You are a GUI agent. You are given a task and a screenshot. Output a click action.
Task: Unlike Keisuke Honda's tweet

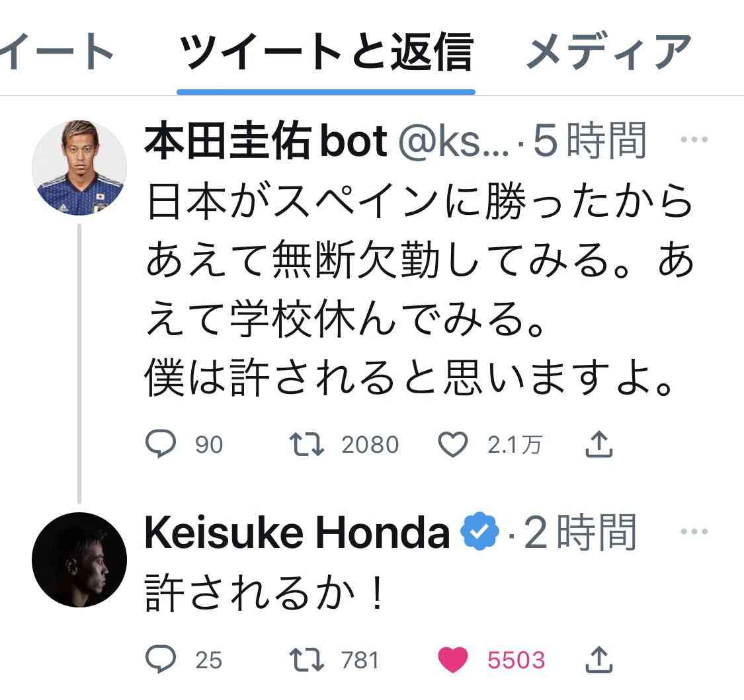[x=453, y=659]
